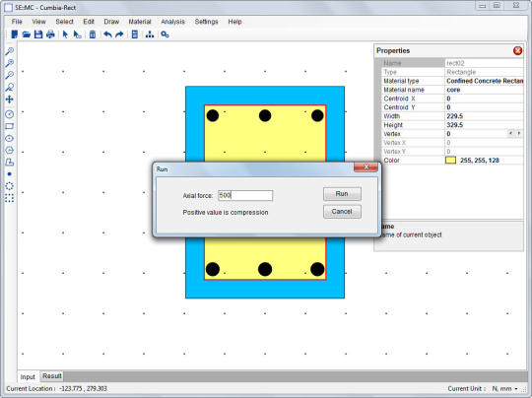Screen dimensions: 532x398
Task: Click the Material name value 'core'
Action: [484, 90]
